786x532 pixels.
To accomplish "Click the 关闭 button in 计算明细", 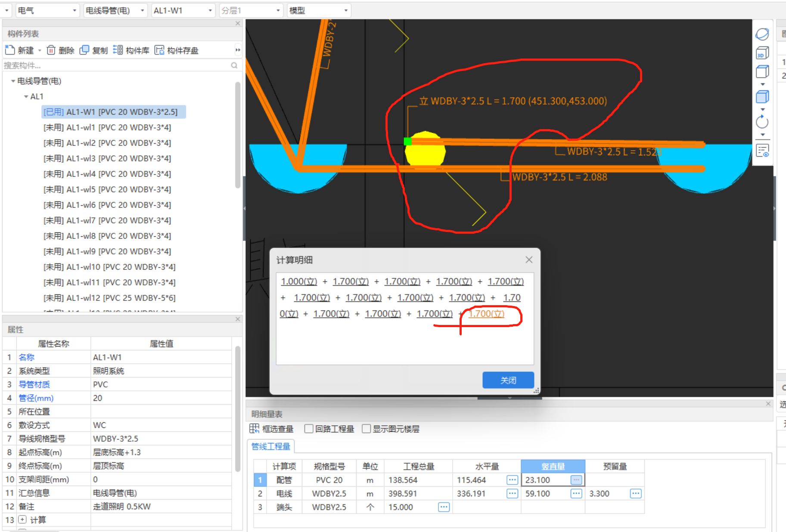I will pos(508,380).
